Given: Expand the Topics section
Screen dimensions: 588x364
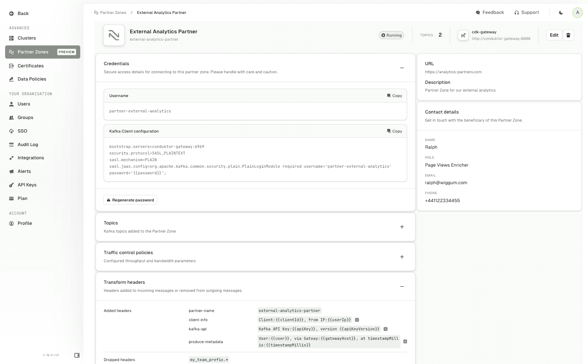Looking at the screenshot, I should pos(402,227).
